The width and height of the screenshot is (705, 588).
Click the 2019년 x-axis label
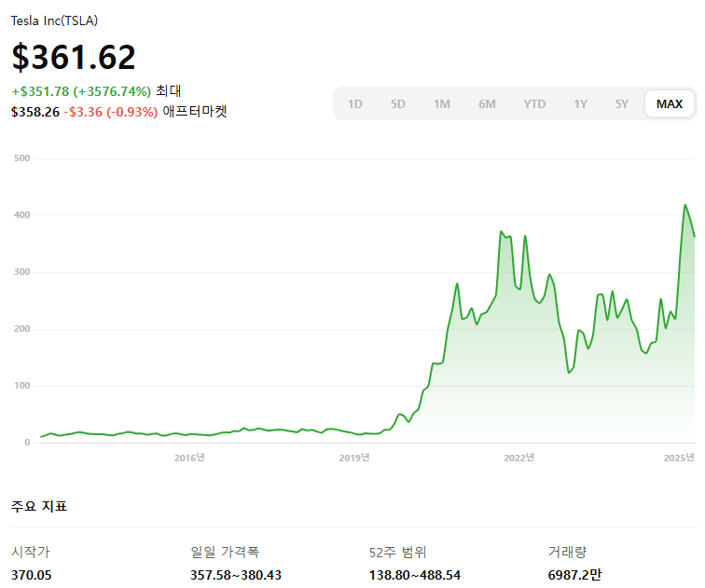(353, 458)
